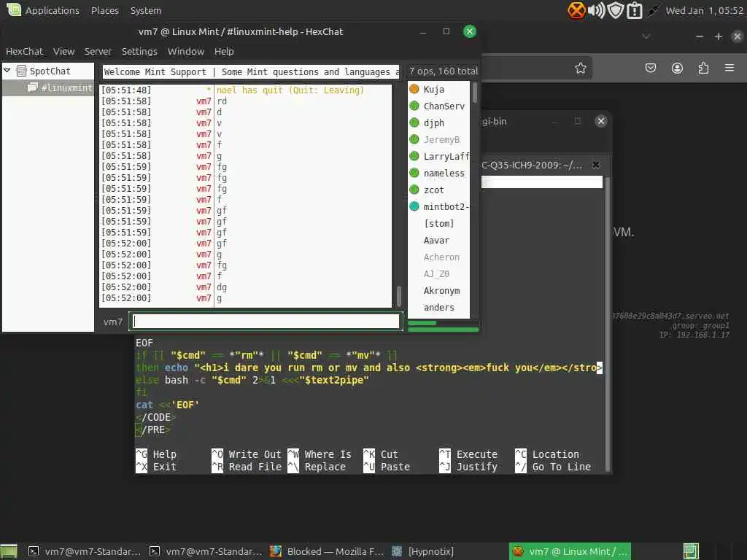Bookmark page with star icon in Firefox

(x=580, y=68)
